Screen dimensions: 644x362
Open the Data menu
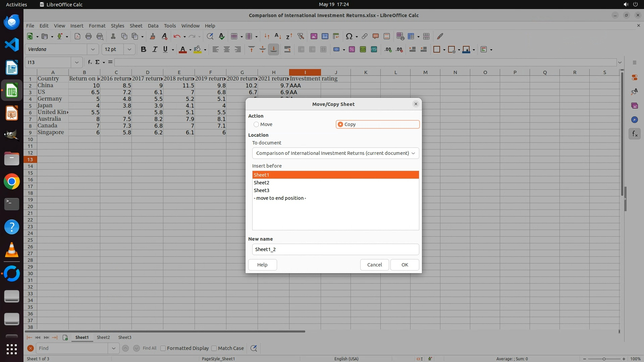pyautogui.click(x=153, y=25)
